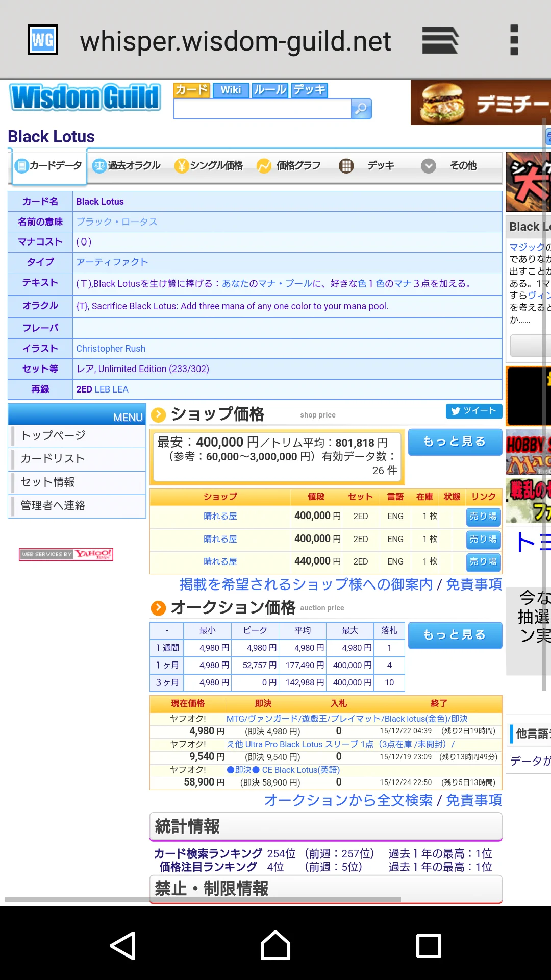Viewport: 551px width, 980px height.
Task: Click the vertical page scrollbar
Action: (544, 403)
